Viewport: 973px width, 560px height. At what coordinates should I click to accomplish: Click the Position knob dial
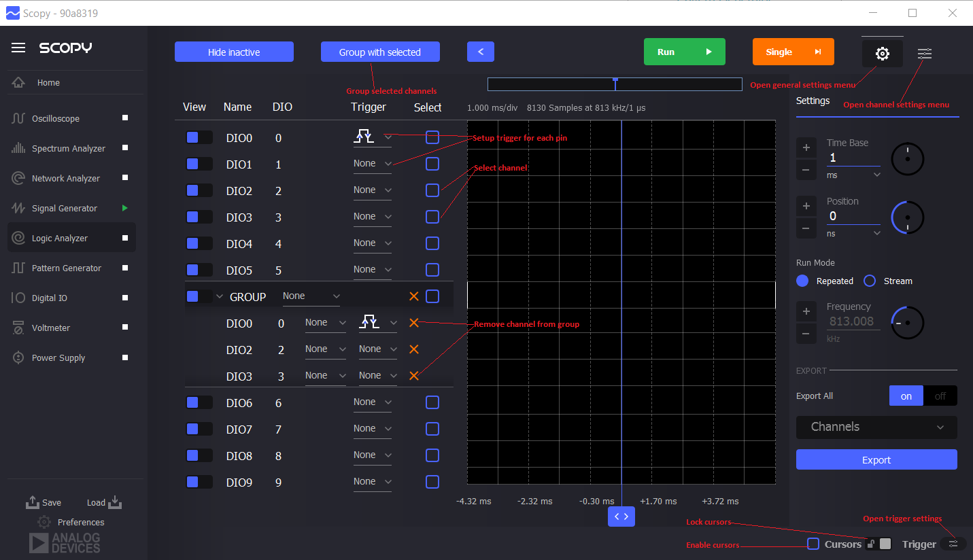[907, 217]
